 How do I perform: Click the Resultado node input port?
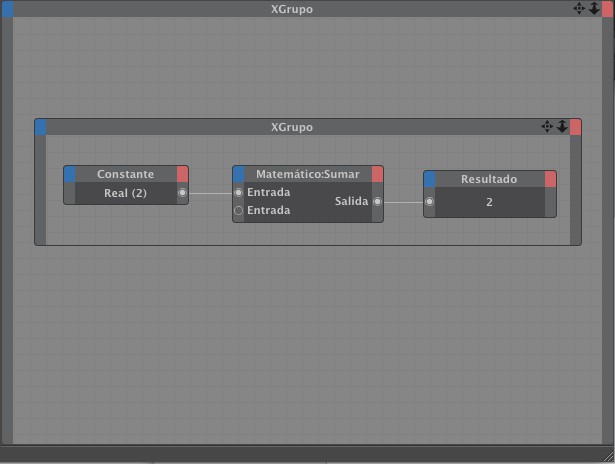(429, 202)
